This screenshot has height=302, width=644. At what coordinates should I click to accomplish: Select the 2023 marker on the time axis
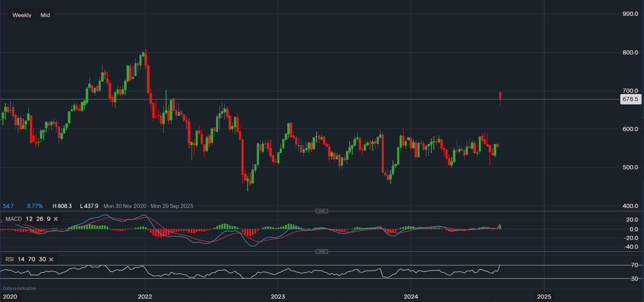tap(278, 297)
